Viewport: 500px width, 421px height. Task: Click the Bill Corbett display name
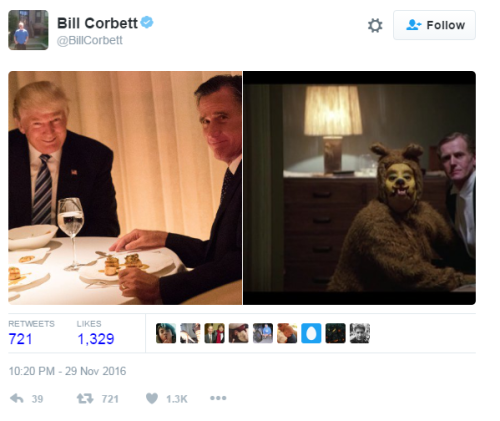[x=97, y=23]
